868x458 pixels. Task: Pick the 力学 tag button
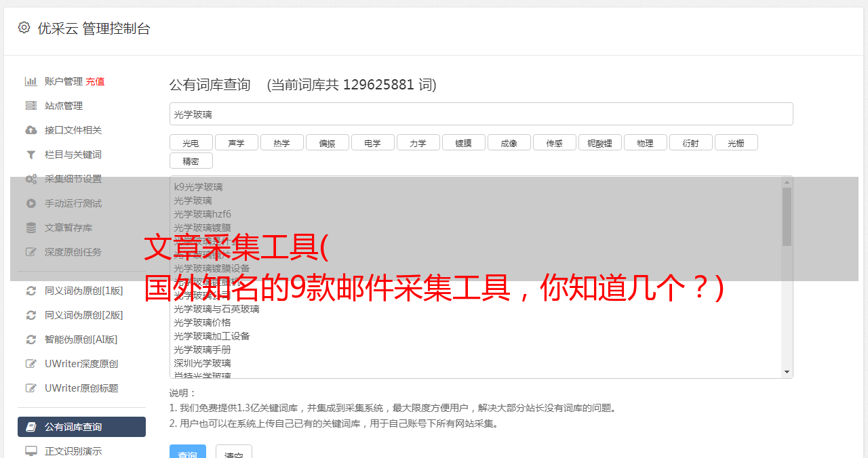click(418, 142)
